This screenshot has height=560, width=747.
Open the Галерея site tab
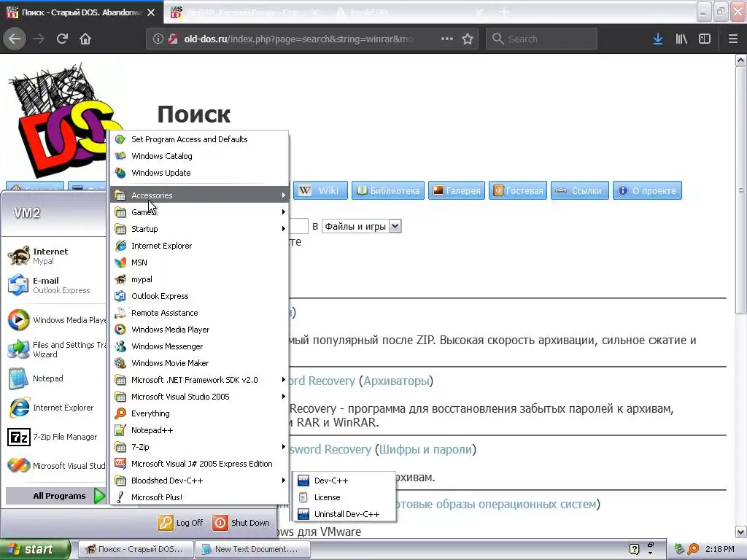point(457,190)
